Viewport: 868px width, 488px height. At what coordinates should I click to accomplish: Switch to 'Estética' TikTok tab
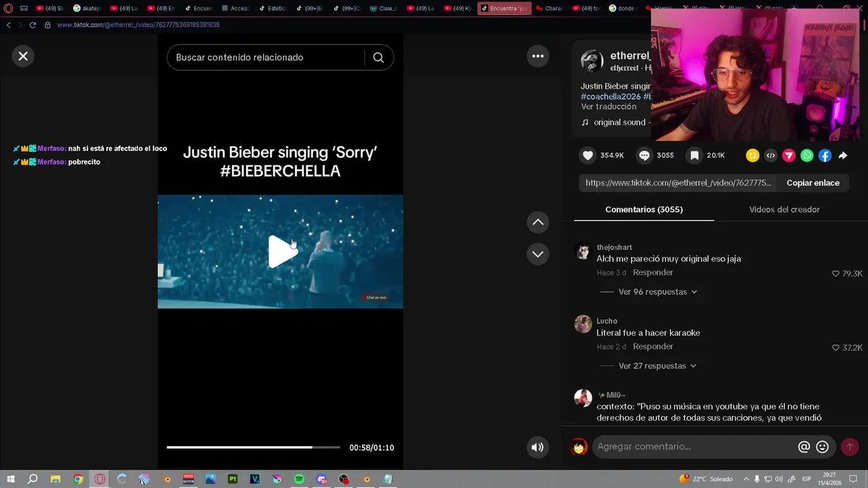click(273, 8)
